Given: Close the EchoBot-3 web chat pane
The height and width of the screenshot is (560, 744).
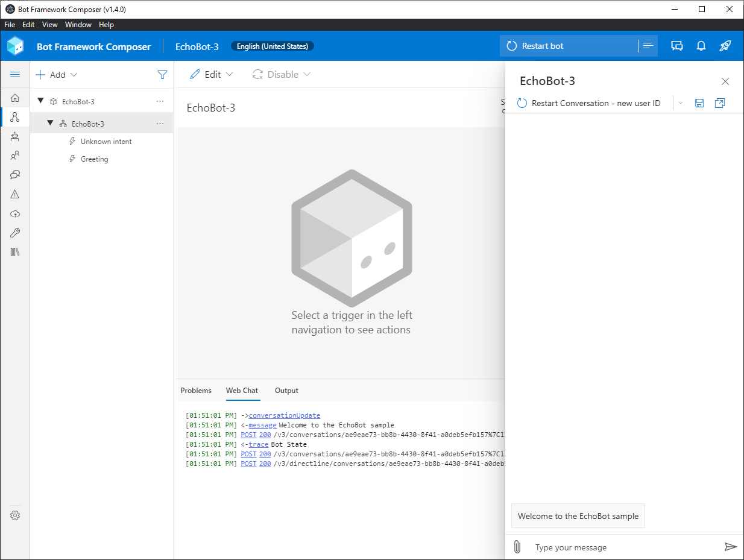Looking at the screenshot, I should [725, 81].
